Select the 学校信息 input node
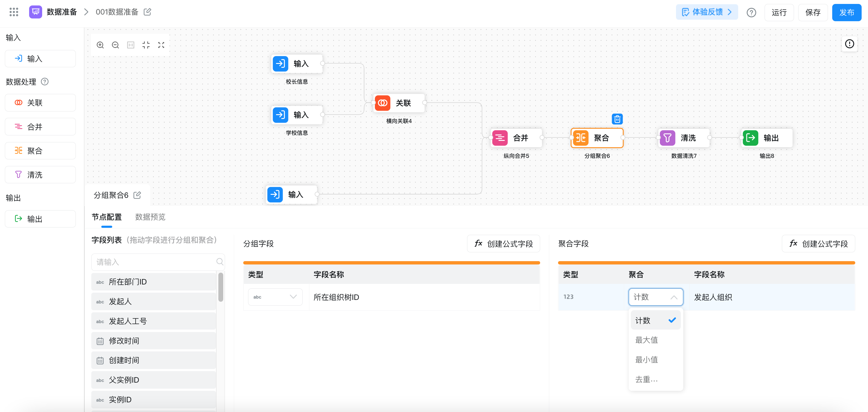The height and width of the screenshot is (412, 868). point(297,115)
